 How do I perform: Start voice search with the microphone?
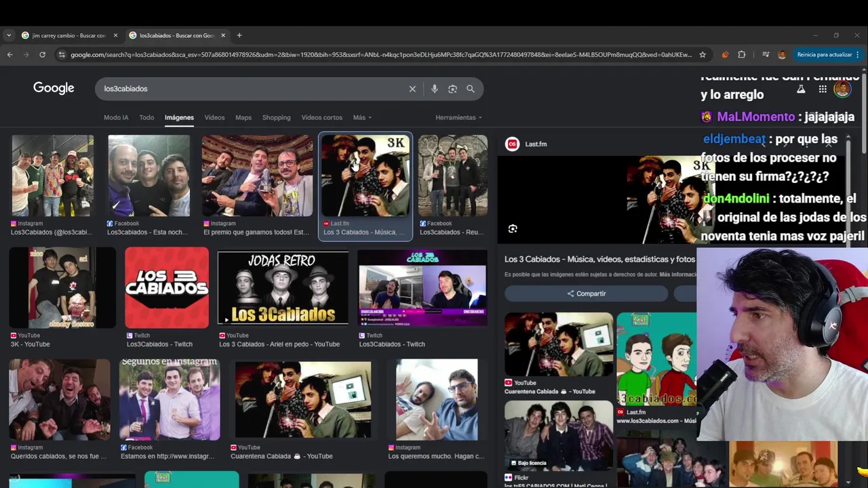point(434,89)
